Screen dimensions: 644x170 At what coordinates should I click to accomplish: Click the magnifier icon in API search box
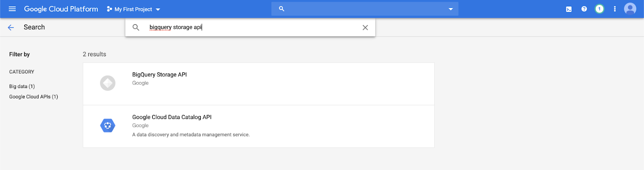[x=136, y=27]
